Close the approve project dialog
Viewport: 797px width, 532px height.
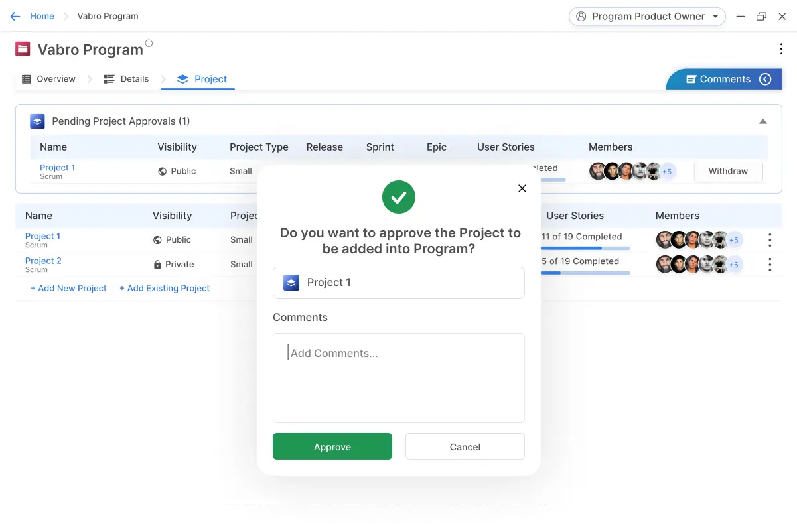pyautogui.click(x=522, y=188)
